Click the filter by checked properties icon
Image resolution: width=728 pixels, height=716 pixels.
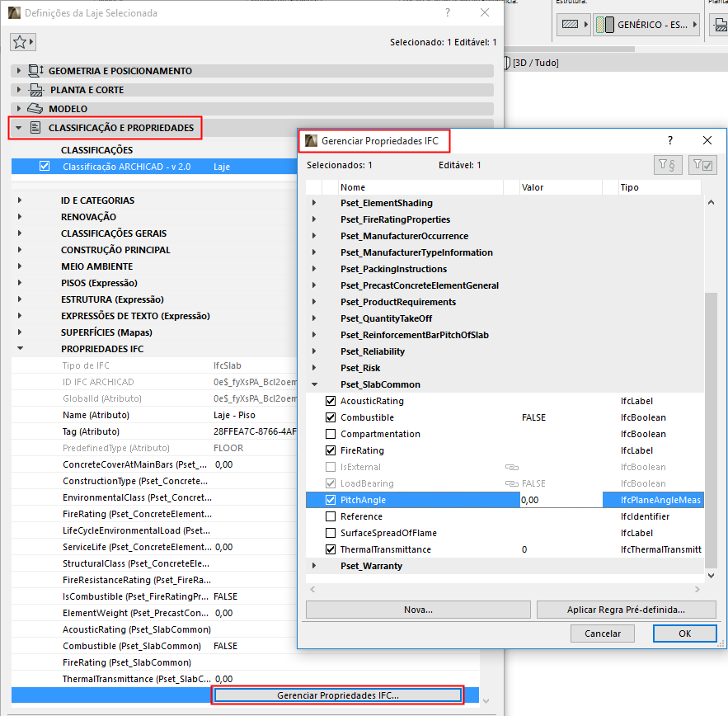pos(702,165)
